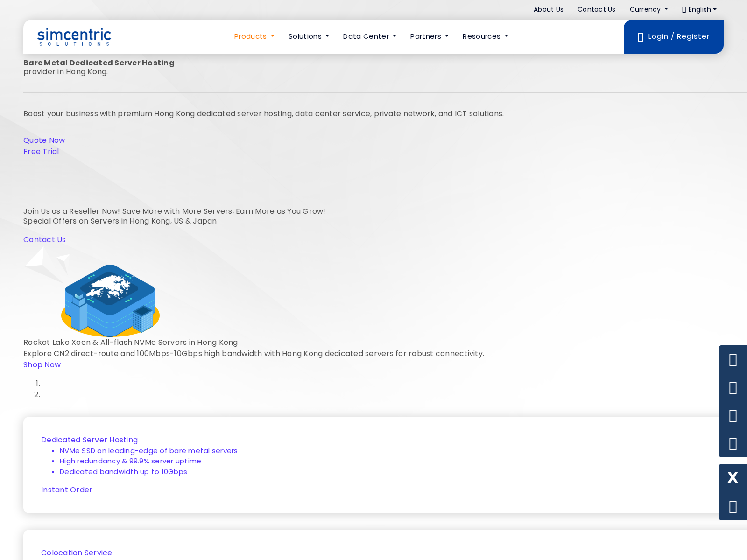Click the Free Trial link
747x560 pixels.
[41, 152]
